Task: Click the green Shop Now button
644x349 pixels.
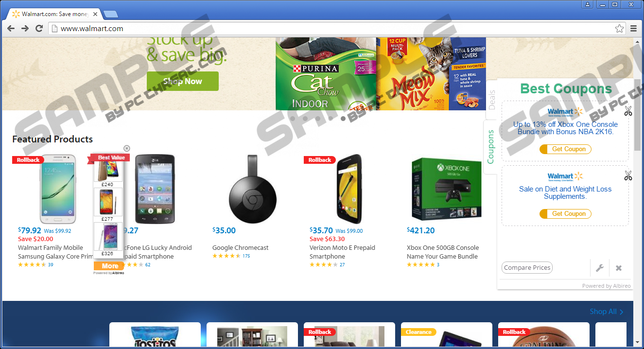Action: coord(183,81)
